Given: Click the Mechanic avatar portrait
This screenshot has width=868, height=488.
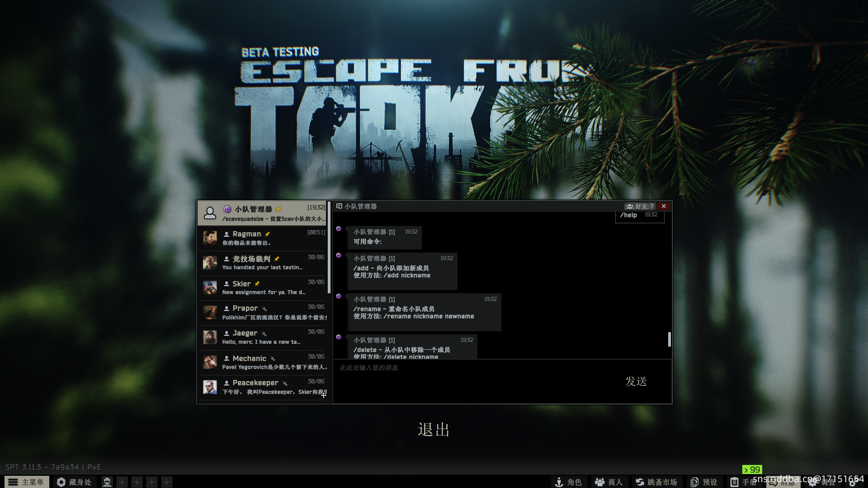Looking at the screenshot, I should tap(210, 362).
